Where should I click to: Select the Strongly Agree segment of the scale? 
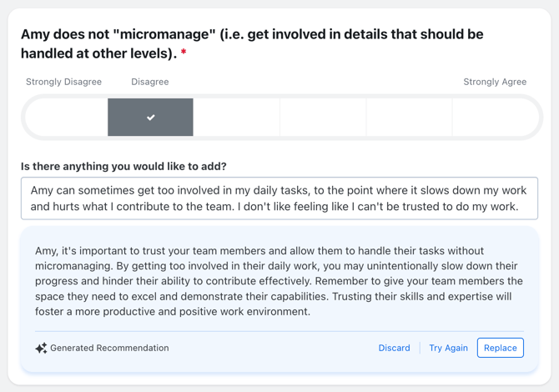click(x=496, y=118)
